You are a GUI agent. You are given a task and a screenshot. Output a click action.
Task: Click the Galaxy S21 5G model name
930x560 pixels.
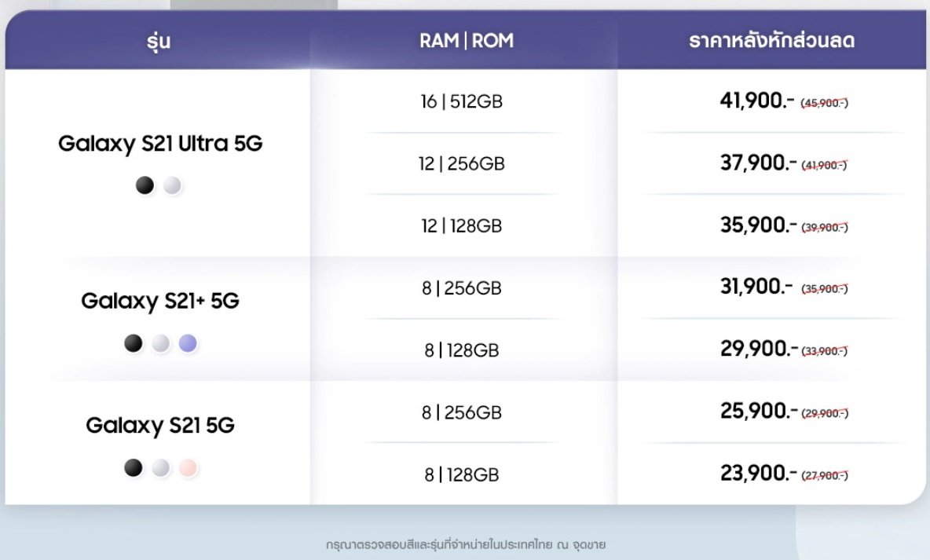pos(160,426)
